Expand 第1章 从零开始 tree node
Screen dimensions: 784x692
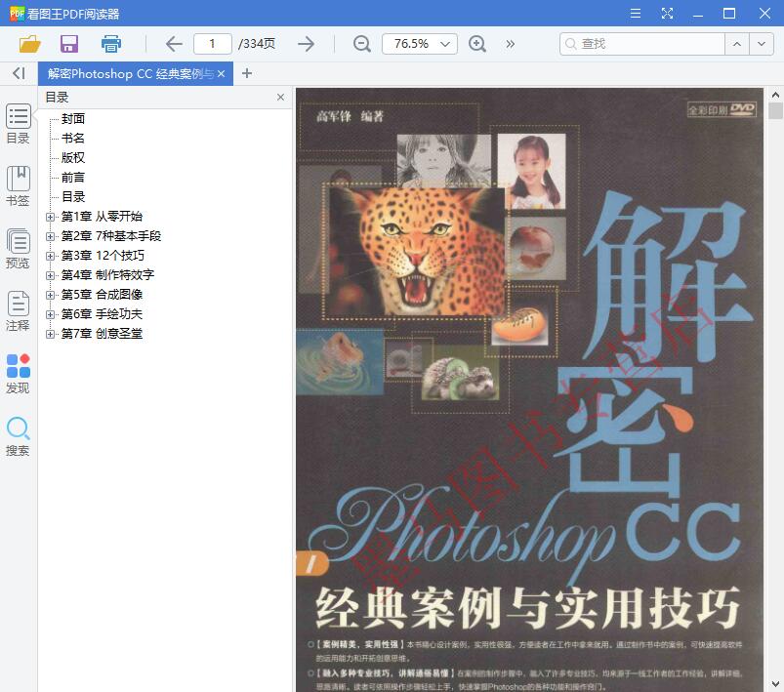click(x=50, y=217)
